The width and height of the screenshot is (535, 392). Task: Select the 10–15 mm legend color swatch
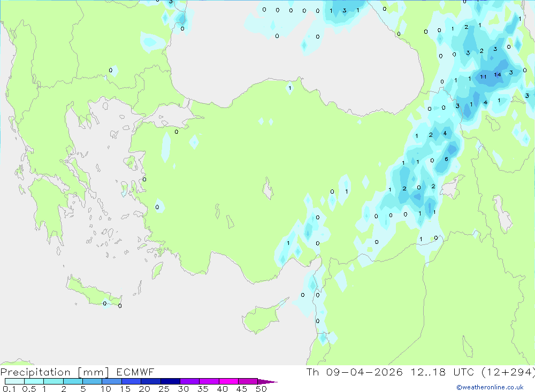click(112, 381)
